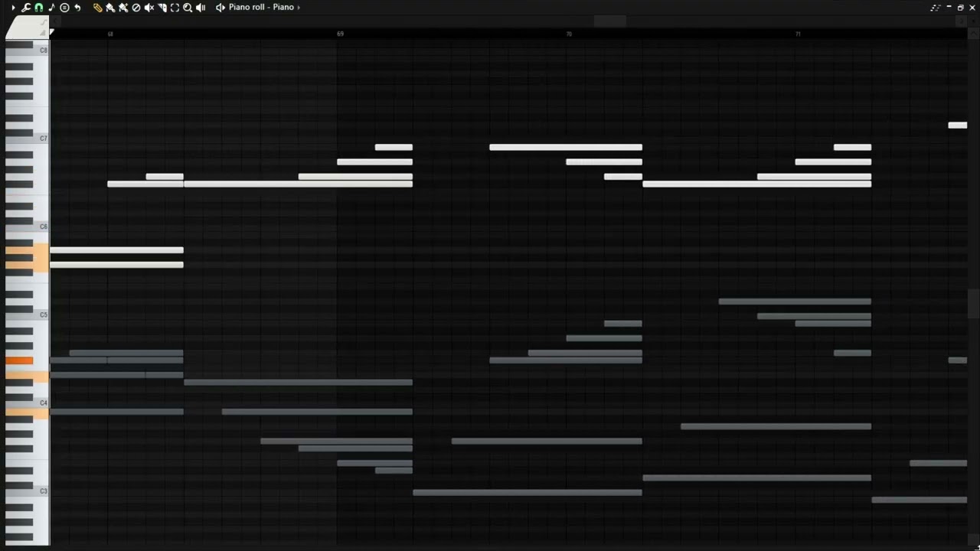This screenshot has width=980, height=551.
Task: Open the wrench Tools menu
Action: pos(26,8)
